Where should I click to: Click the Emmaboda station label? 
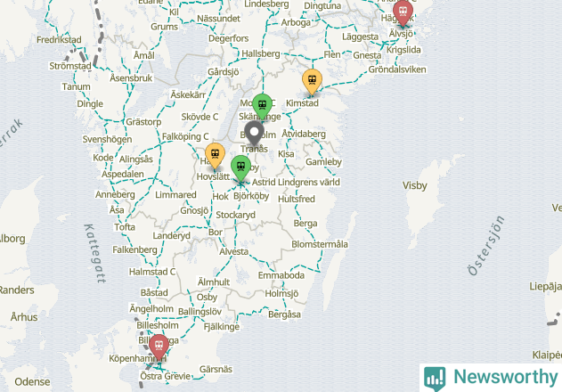281,275
